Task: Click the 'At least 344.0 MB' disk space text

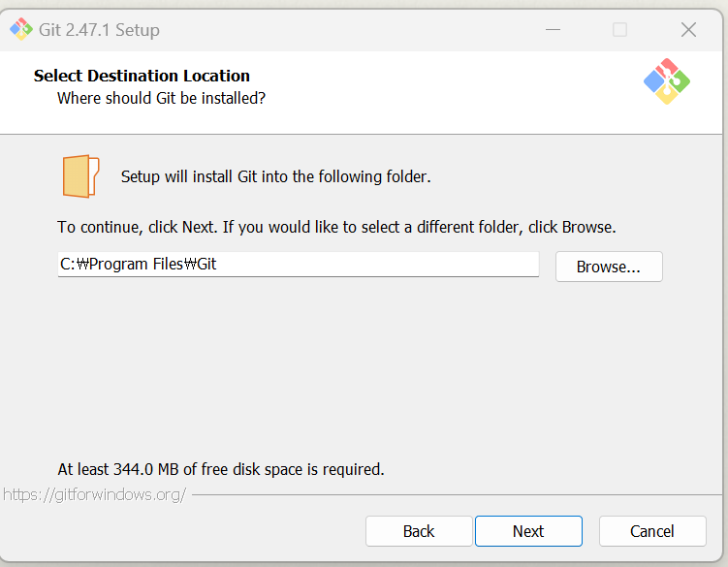Action: [221, 469]
